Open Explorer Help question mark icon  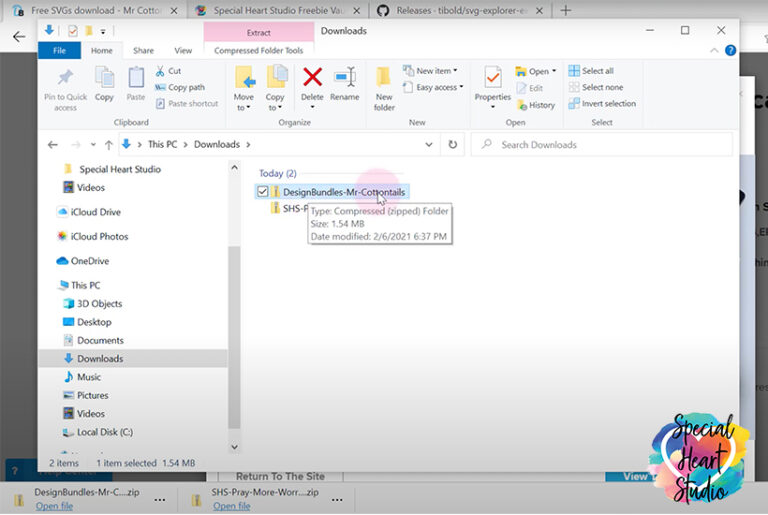coord(730,50)
